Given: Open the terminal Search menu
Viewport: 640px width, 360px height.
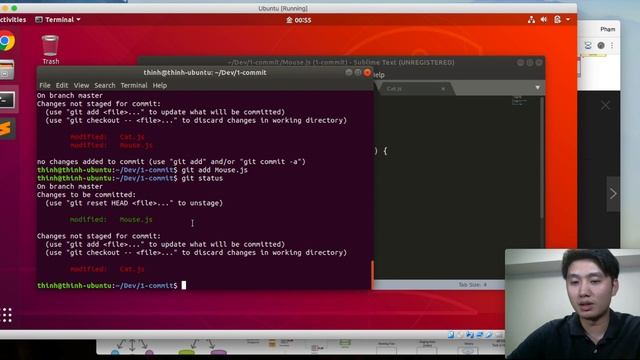Looking at the screenshot, I should (x=105, y=85).
